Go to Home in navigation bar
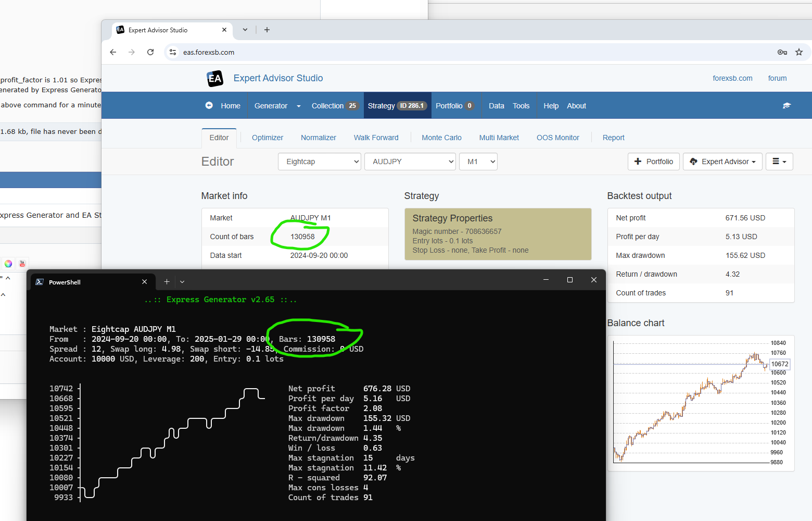The image size is (812, 521). coord(231,106)
